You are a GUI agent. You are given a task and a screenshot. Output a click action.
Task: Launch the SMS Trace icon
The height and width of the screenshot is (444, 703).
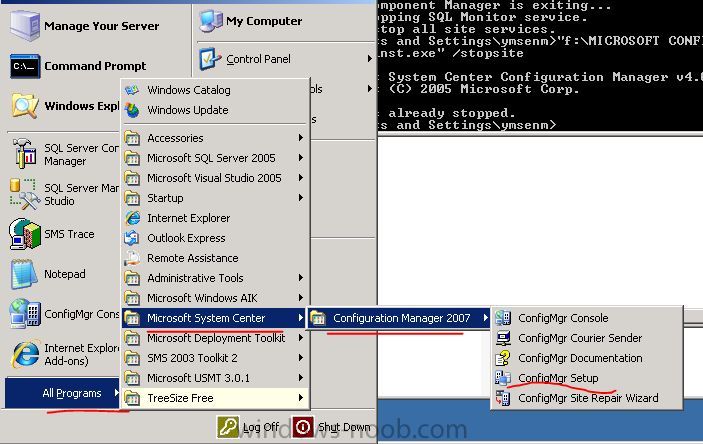point(25,234)
